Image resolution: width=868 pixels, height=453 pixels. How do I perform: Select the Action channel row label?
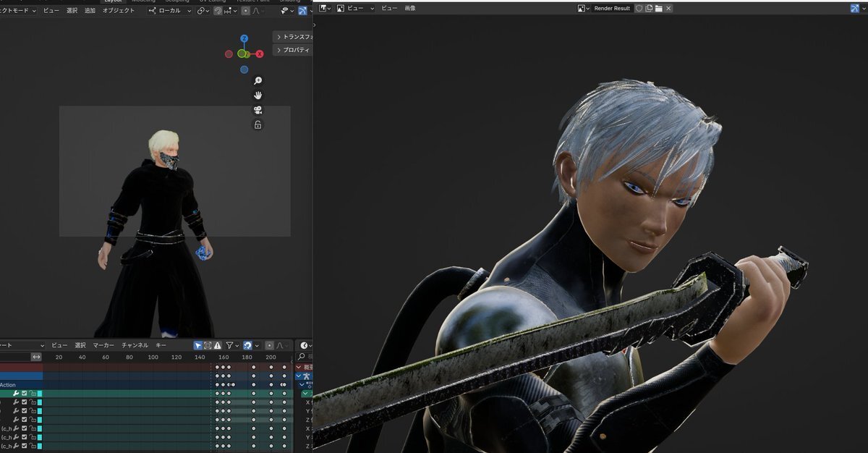point(7,385)
